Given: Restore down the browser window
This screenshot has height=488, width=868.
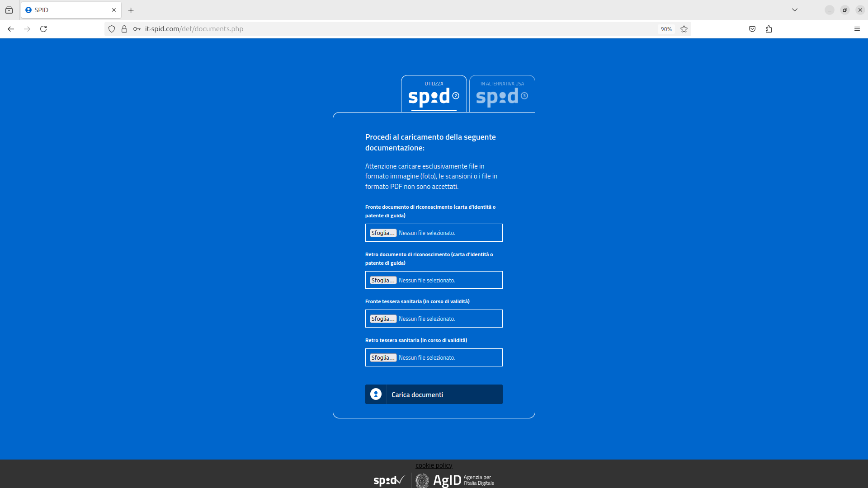Looking at the screenshot, I should click(844, 10).
